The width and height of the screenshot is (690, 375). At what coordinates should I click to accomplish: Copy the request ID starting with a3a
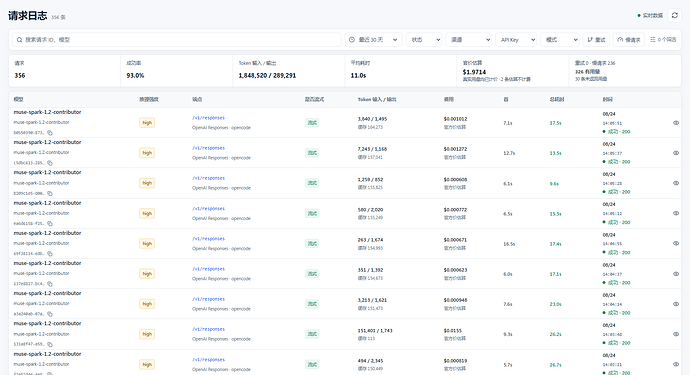point(50,314)
